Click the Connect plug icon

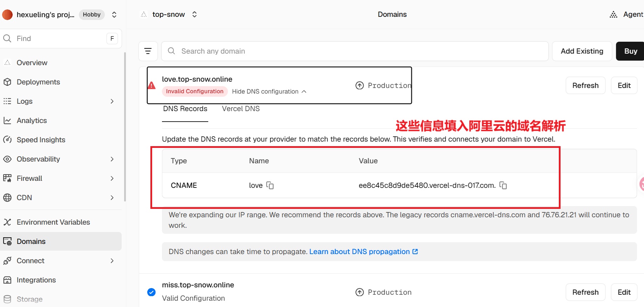click(x=7, y=261)
